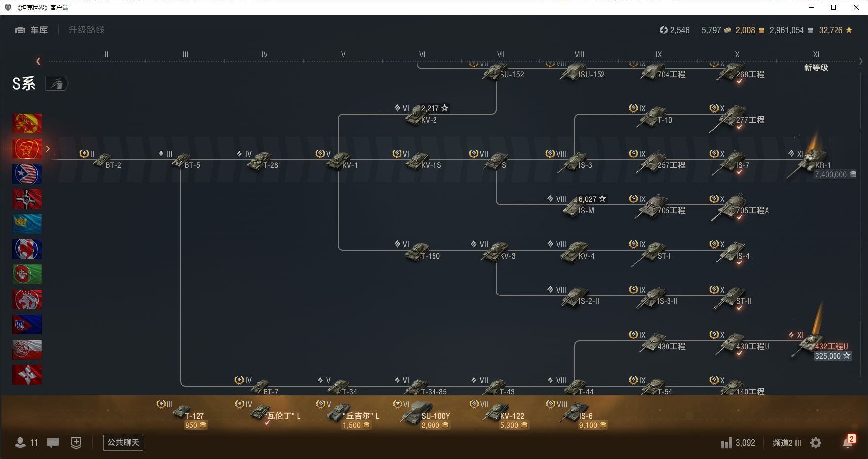
Task: Click the server stats bars icon
Action: (726, 443)
